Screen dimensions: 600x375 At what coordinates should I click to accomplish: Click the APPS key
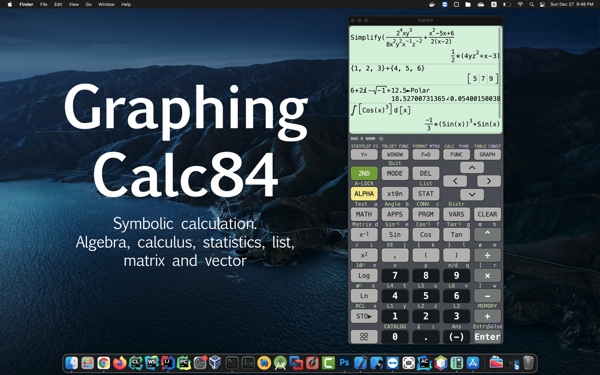(x=395, y=214)
